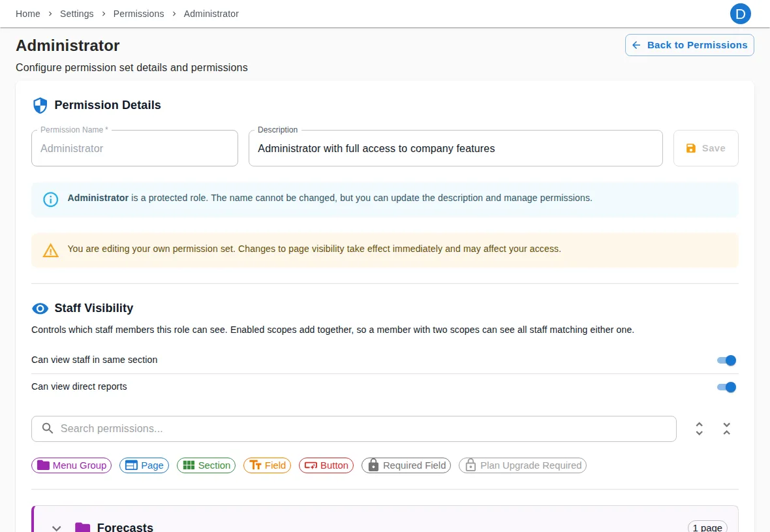Expand all permission groups icon

700,429
